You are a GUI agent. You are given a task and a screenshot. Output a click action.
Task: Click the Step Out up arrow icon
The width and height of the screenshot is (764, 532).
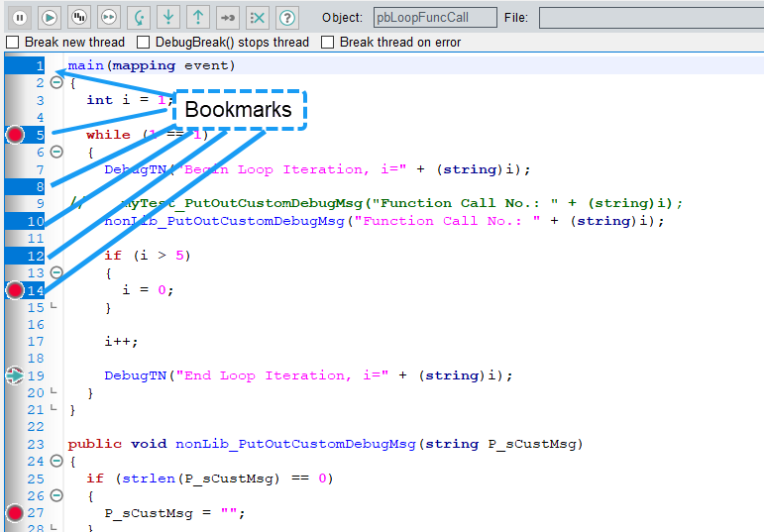(x=198, y=17)
